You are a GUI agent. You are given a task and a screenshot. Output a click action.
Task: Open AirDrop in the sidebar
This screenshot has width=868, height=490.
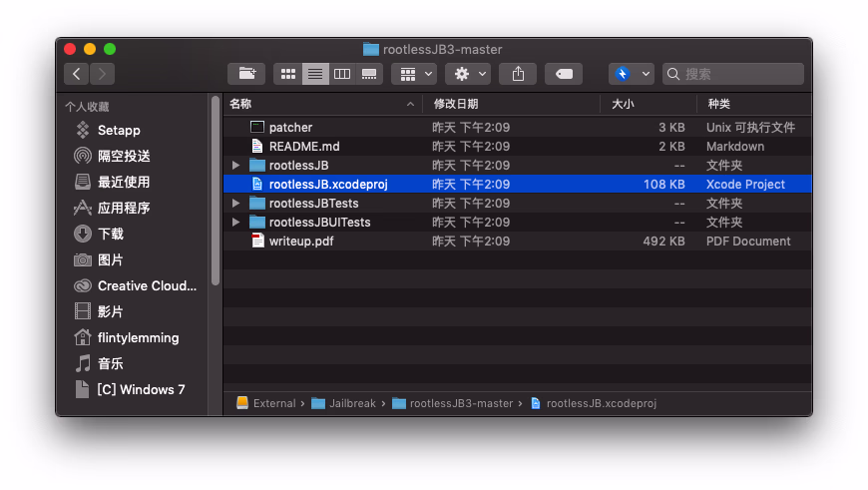(123, 156)
